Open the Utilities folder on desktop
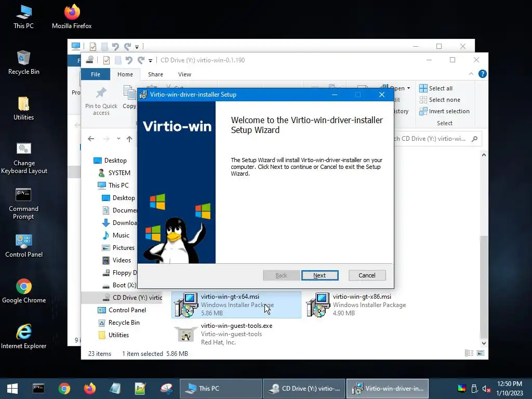 click(x=23, y=109)
